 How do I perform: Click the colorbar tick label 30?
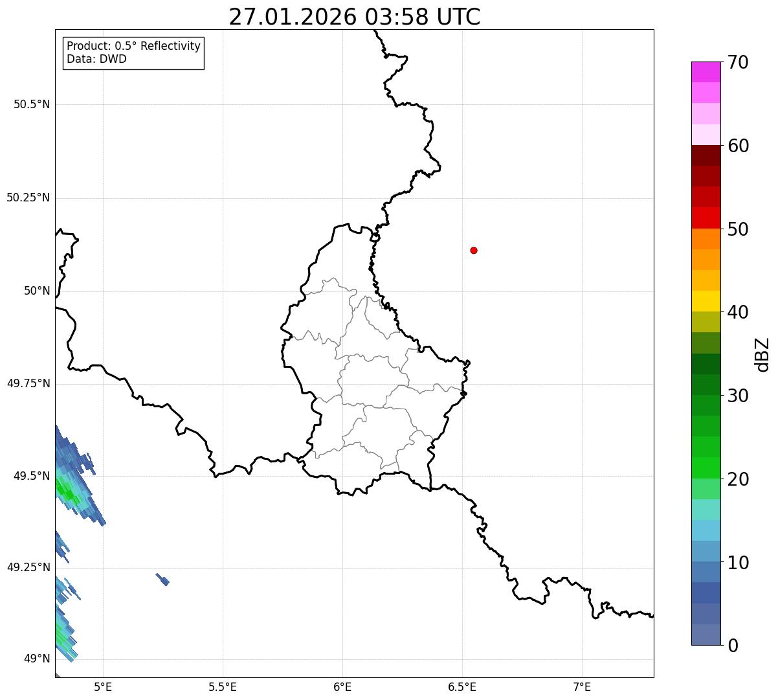(738, 396)
